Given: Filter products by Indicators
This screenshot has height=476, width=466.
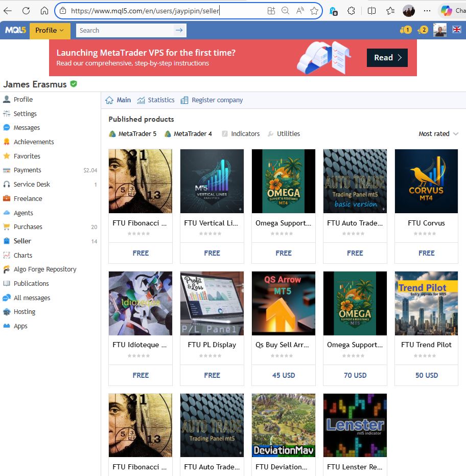Looking at the screenshot, I should (241, 133).
